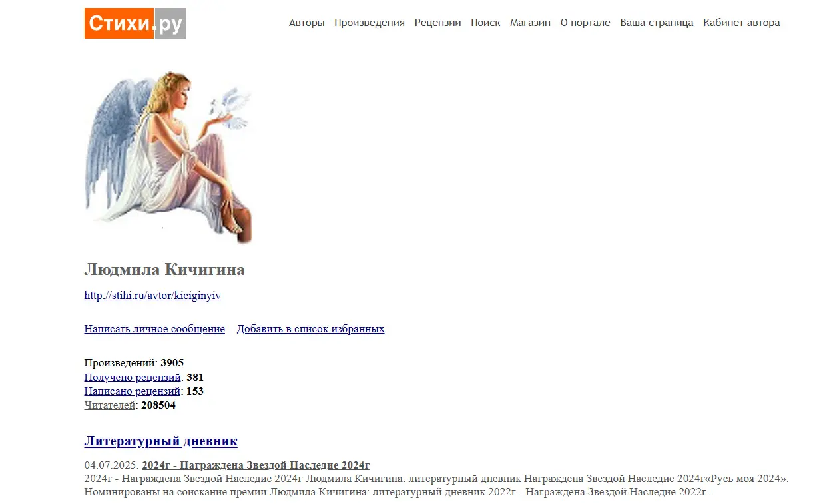Screen dimensions: 815x504
Task: Visit the Магазин section
Action: pyautogui.click(x=530, y=23)
